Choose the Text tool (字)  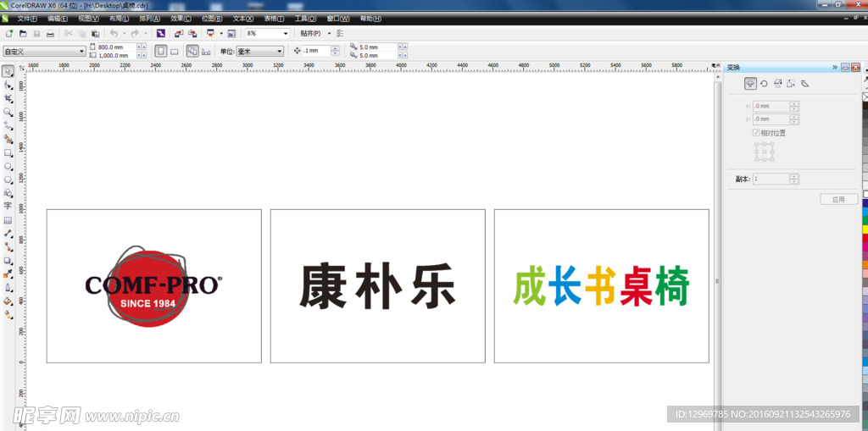(8, 206)
